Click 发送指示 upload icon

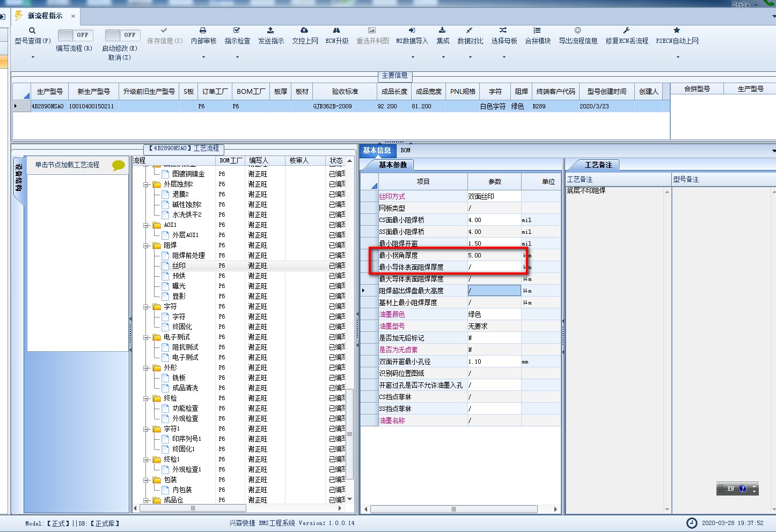pyautogui.click(x=270, y=31)
